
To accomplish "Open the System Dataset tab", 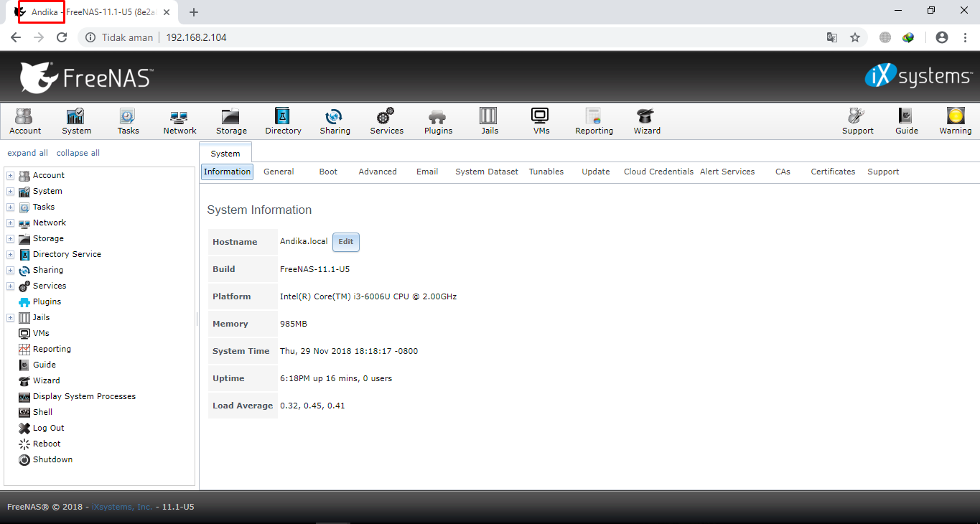I will [487, 172].
